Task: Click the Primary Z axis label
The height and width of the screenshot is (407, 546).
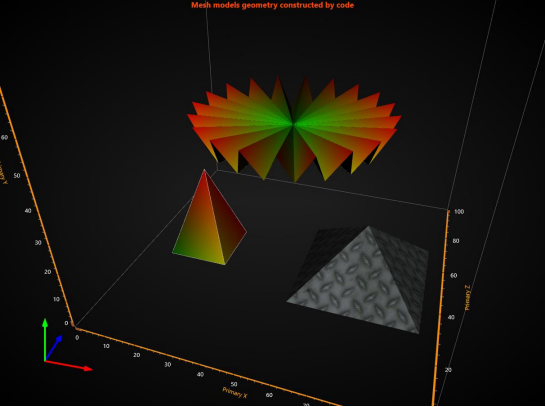Action: [x=468, y=297]
